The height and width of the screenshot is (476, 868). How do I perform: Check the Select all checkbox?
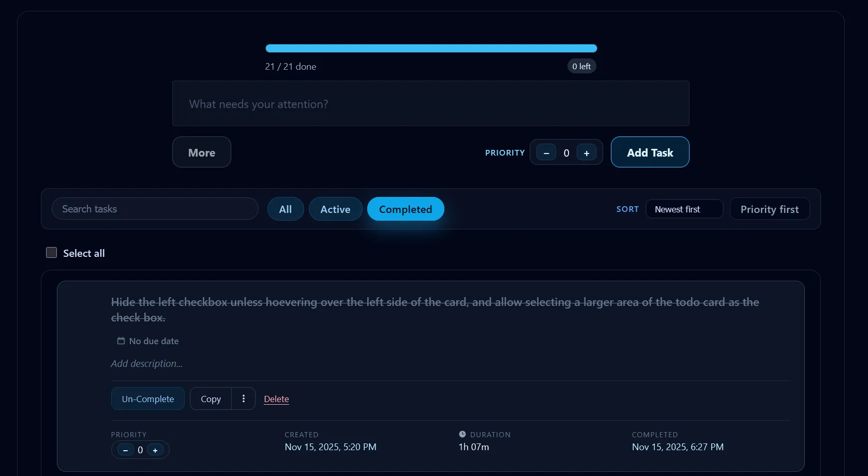pos(52,253)
